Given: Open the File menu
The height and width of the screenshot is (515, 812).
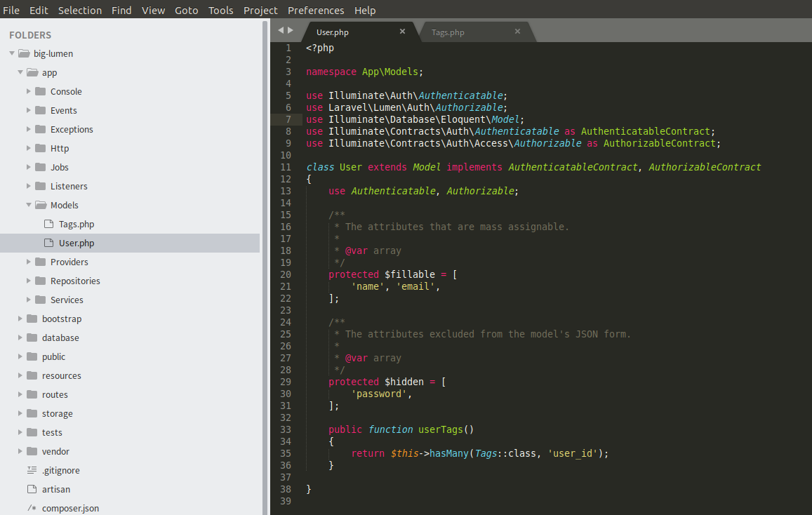Looking at the screenshot, I should 11,11.
